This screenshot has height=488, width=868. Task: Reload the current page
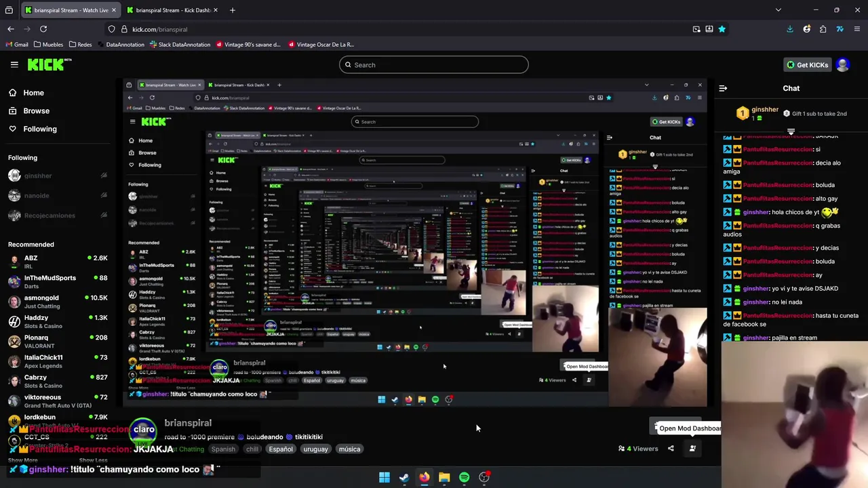[43, 29]
